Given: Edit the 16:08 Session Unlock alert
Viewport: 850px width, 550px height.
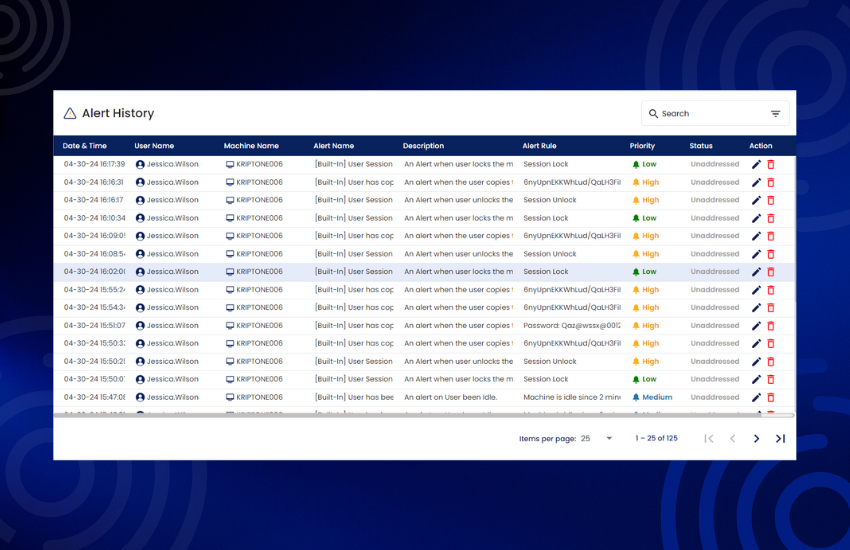Looking at the screenshot, I should coord(756,254).
